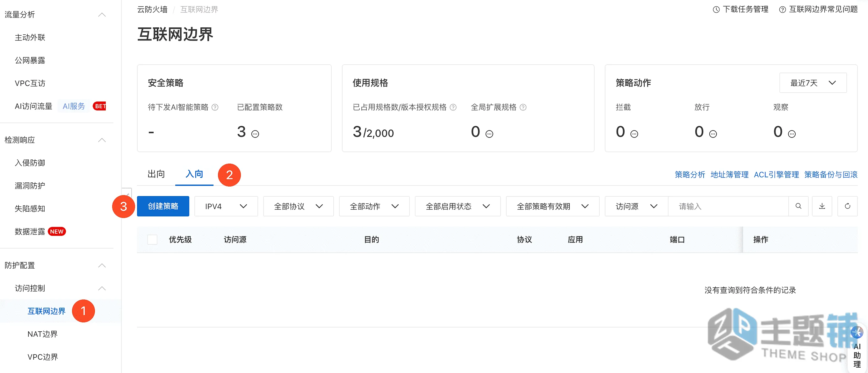868x373 pixels.
Task: Open the 全部启用状态 filter dropdown
Action: click(458, 206)
